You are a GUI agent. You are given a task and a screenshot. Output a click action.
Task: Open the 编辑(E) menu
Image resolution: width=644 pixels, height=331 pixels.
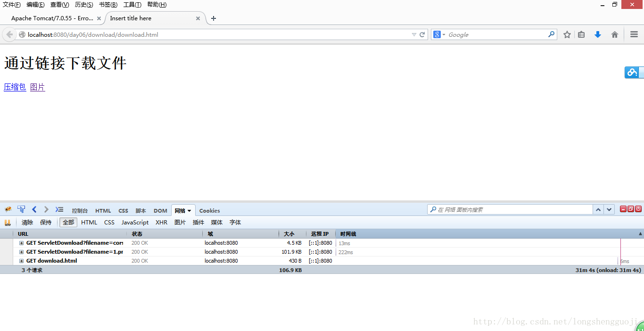pyautogui.click(x=35, y=5)
